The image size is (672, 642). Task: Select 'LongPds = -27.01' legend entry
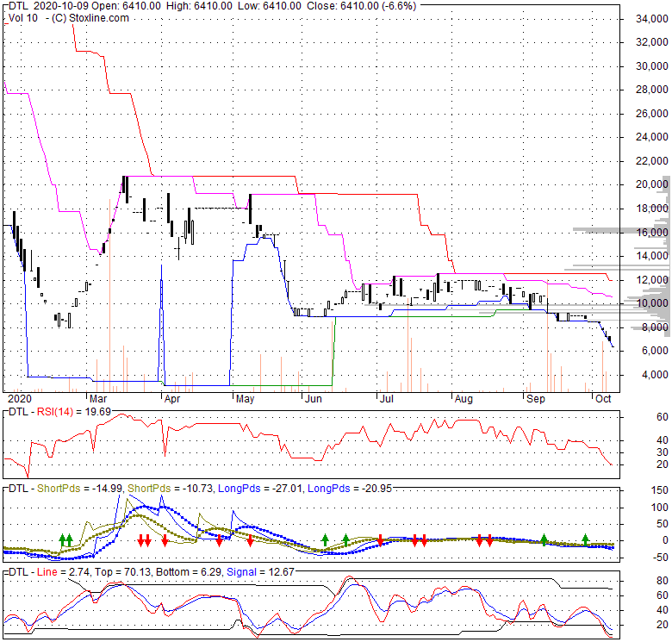pyautogui.click(x=260, y=489)
